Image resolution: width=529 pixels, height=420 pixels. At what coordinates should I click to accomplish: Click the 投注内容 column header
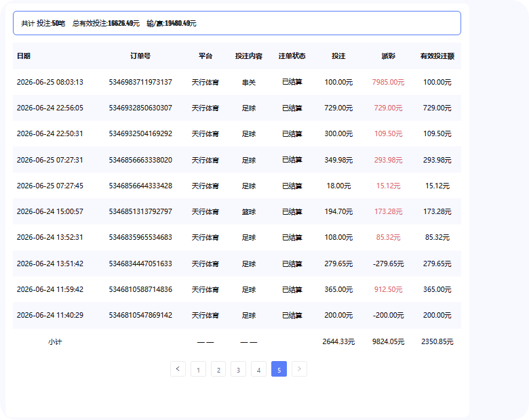point(249,56)
